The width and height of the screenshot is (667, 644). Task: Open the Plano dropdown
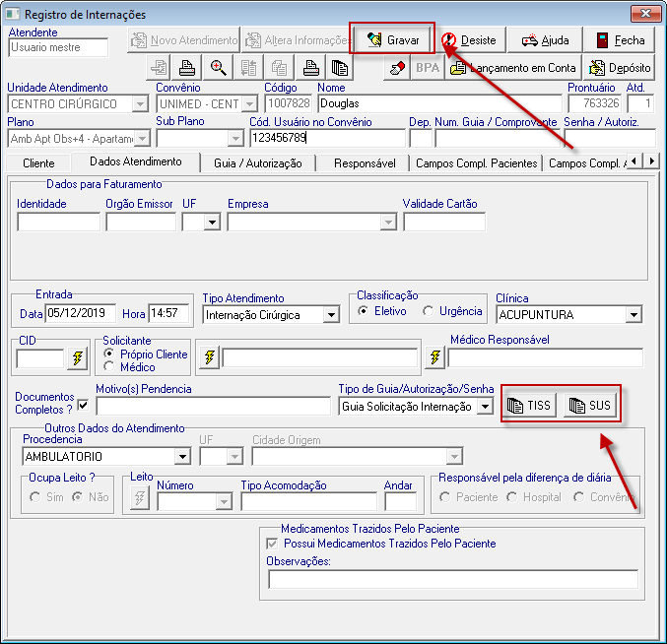(142, 139)
